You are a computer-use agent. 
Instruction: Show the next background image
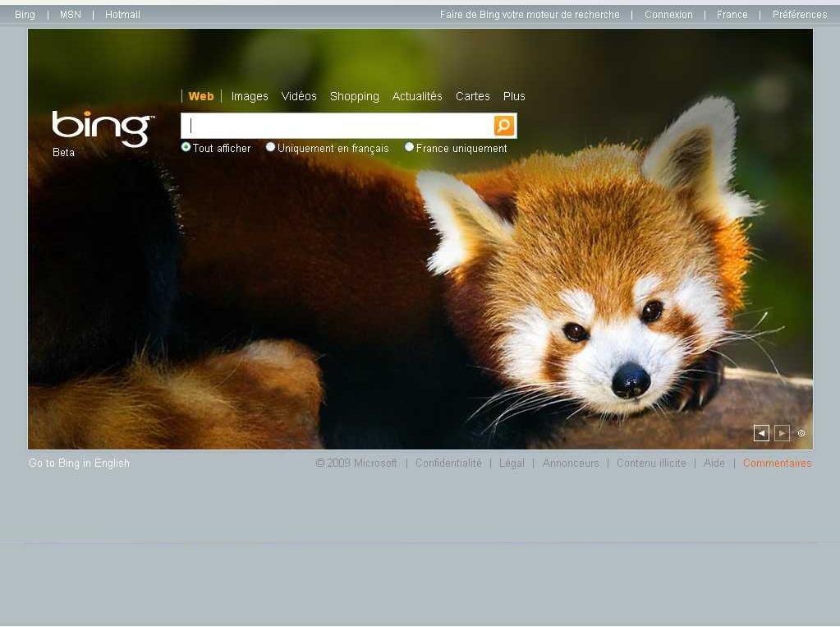tap(782, 433)
